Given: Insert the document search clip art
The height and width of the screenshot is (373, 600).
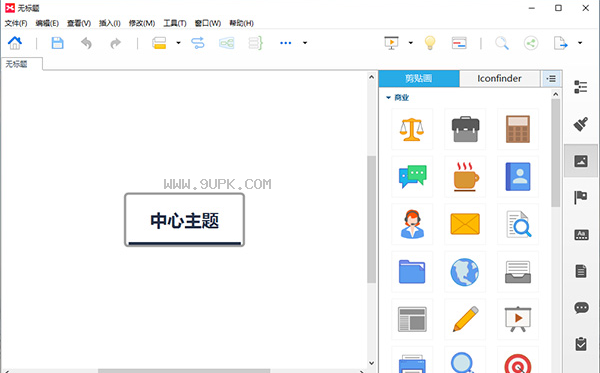Looking at the screenshot, I should [518, 224].
